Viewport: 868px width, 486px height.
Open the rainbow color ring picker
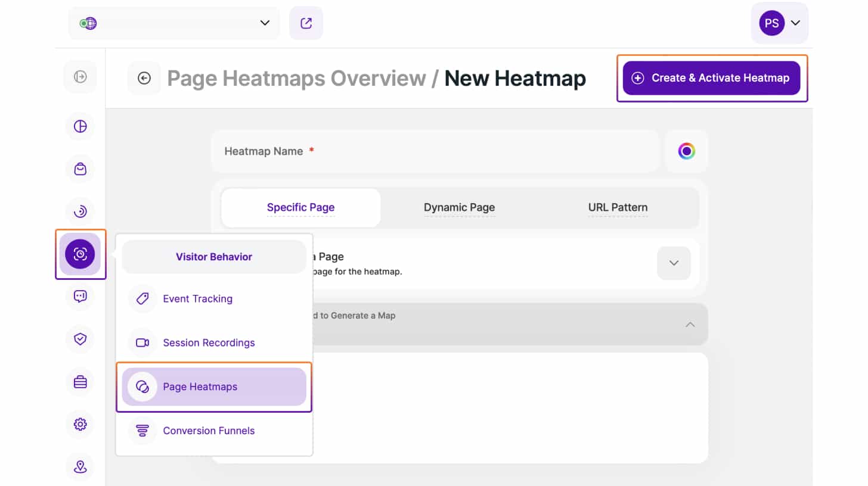coord(686,151)
